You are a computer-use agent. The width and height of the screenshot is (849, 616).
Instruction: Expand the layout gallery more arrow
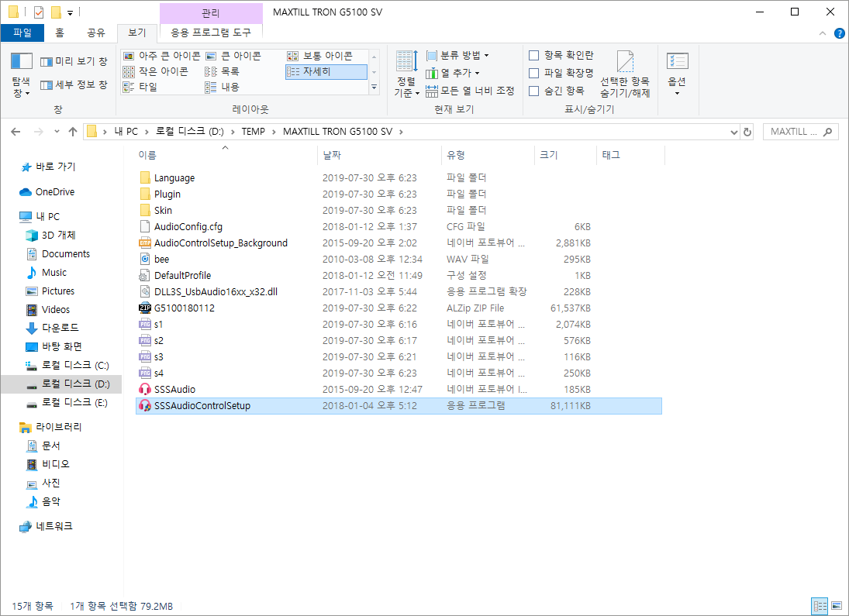374,87
